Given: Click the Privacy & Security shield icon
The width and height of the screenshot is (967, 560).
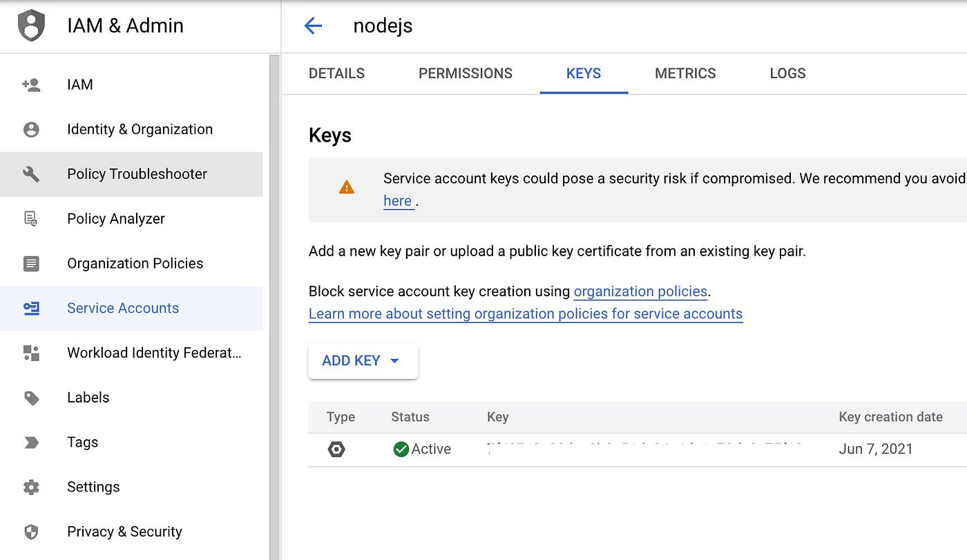Looking at the screenshot, I should [31, 532].
